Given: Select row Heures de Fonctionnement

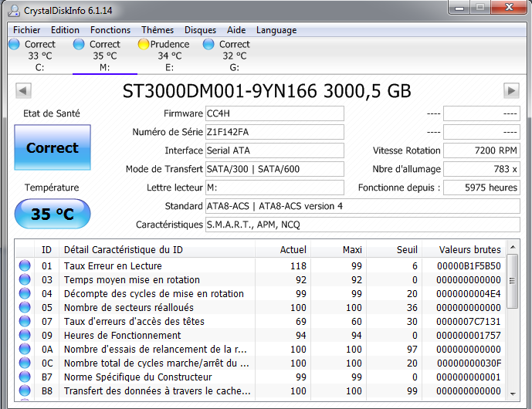Looking at the screenshot, I should click(x=260, y=335).
